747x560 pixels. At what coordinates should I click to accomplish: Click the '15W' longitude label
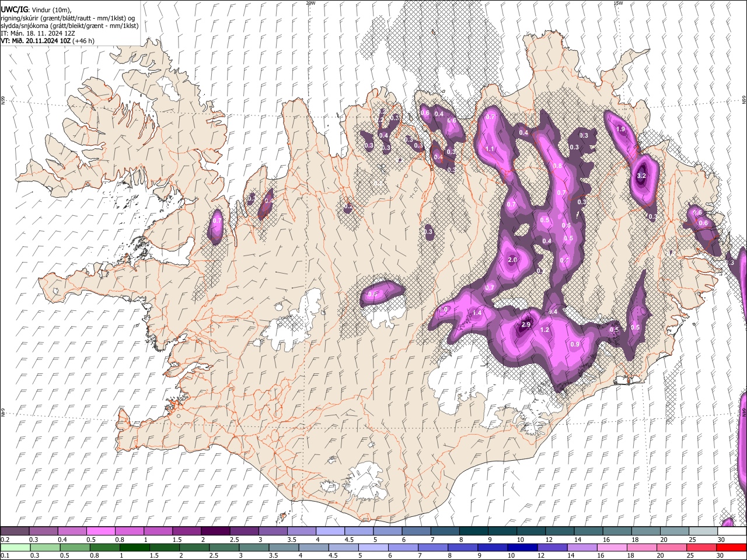(x=618, y=3)
